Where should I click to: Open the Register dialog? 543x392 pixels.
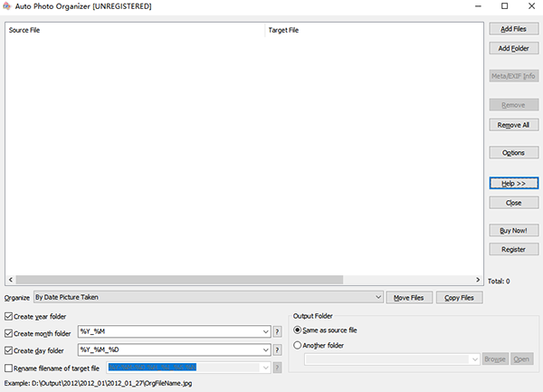513,249
